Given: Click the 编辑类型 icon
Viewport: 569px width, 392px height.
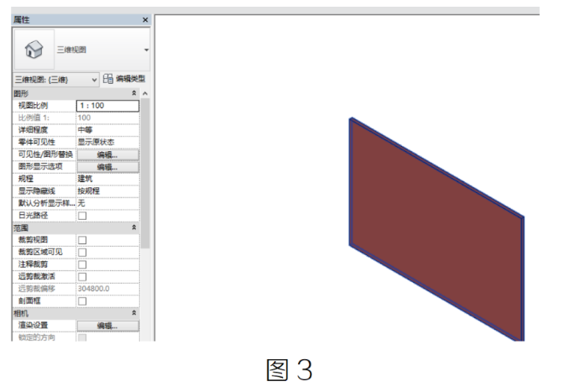Looking at the screenshot, I should pyautogui.click(x=107, y=79).
